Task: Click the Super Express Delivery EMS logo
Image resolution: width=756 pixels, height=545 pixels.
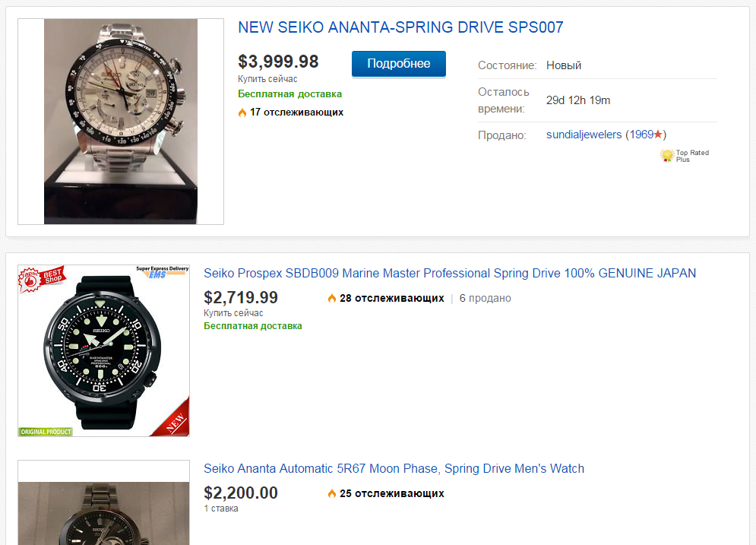Action: pyautogui.click(x=163, y=272)
